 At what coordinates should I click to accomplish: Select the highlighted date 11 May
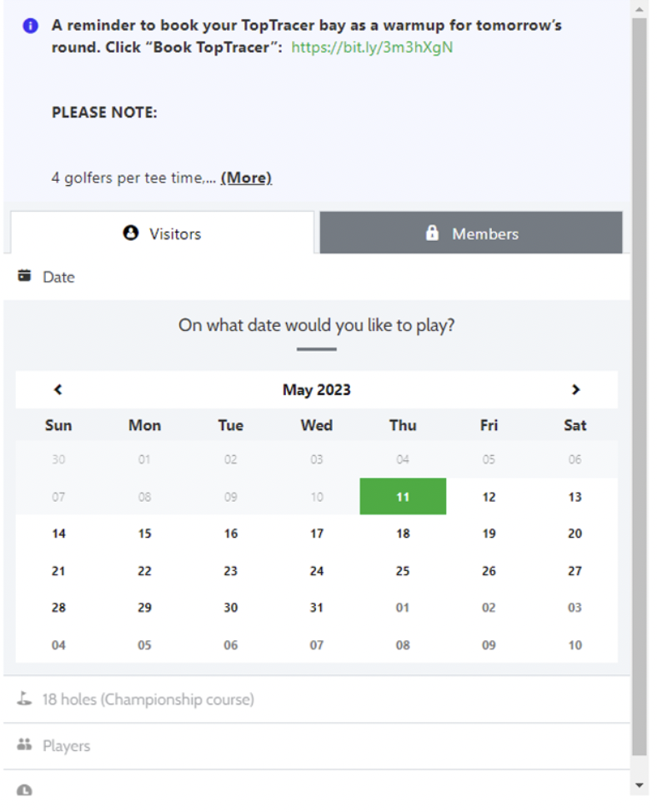point(403,497)
